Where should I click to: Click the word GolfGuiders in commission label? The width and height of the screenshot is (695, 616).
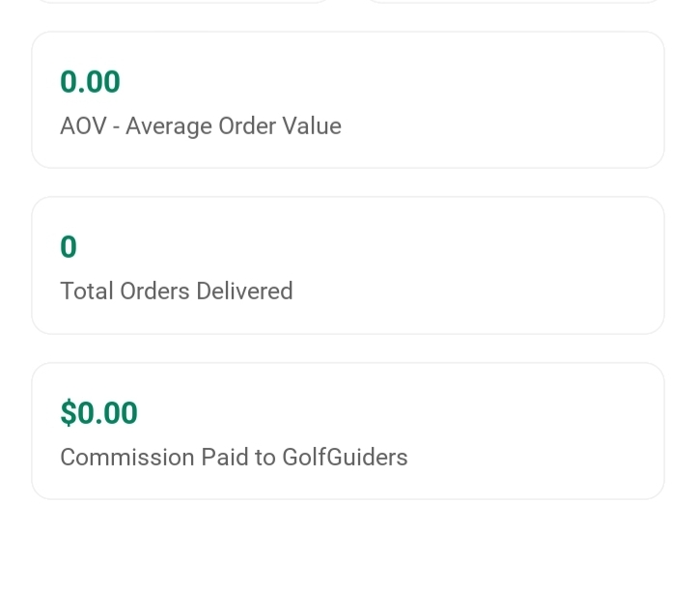[345, 458]
